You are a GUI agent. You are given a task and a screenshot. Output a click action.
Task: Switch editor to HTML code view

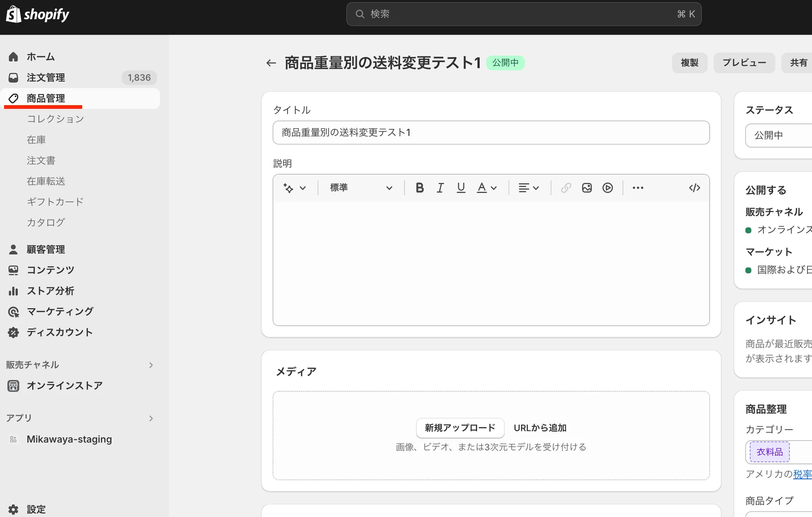(694, 188)
